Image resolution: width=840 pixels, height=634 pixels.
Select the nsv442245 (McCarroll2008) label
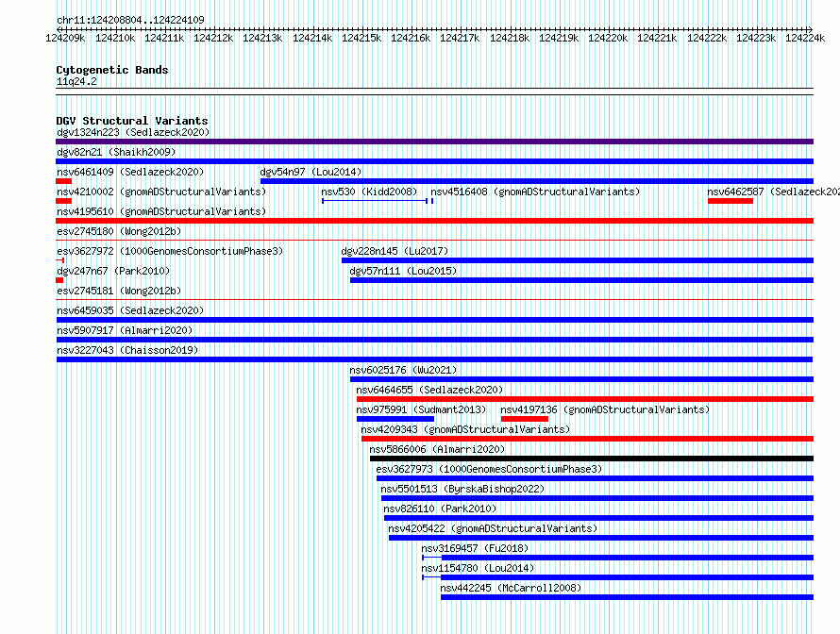click(511, 588)
